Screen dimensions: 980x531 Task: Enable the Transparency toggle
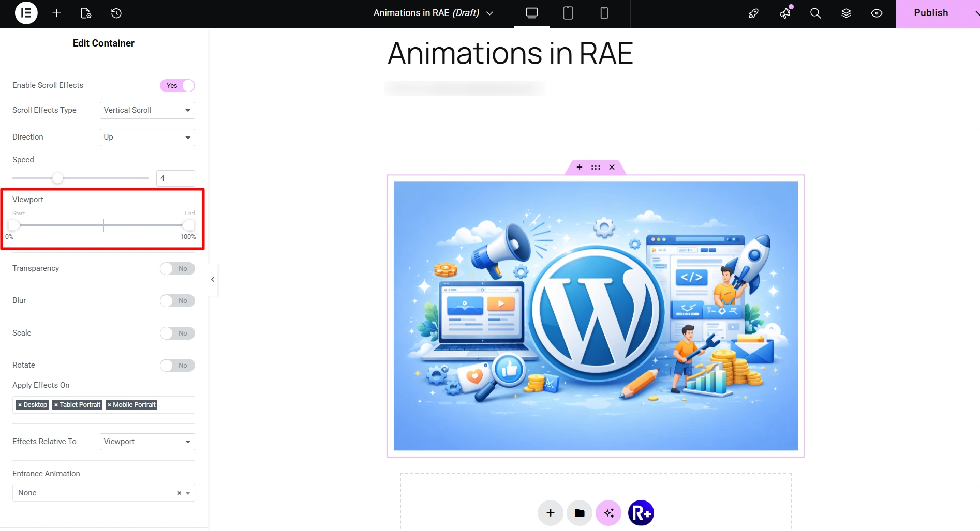tap(177, 269)
